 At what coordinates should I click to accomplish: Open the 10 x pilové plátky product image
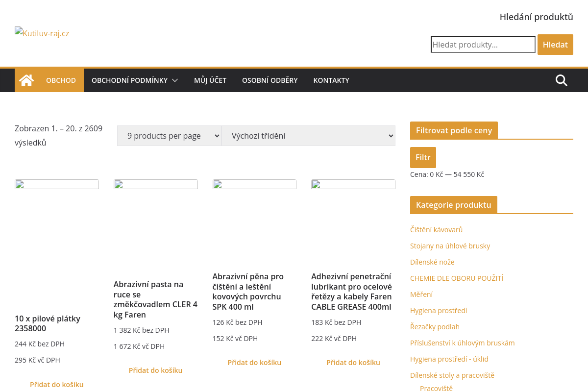[x=57, y=185]
